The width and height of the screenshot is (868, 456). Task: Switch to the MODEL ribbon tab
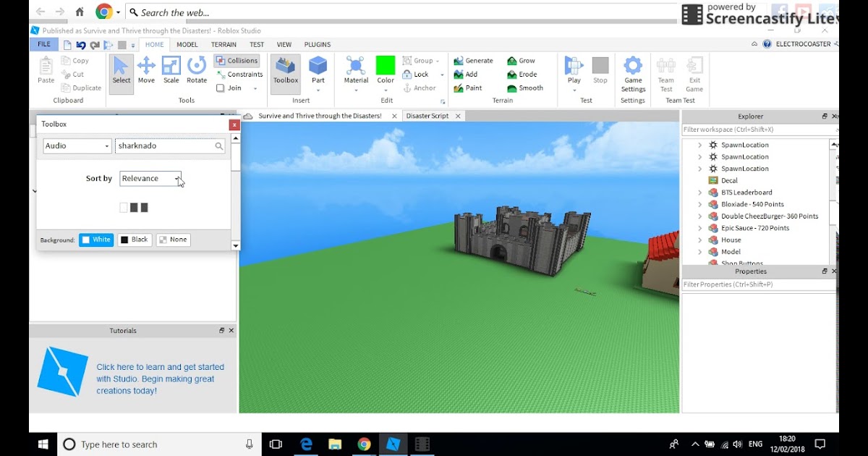coord(187,45)
